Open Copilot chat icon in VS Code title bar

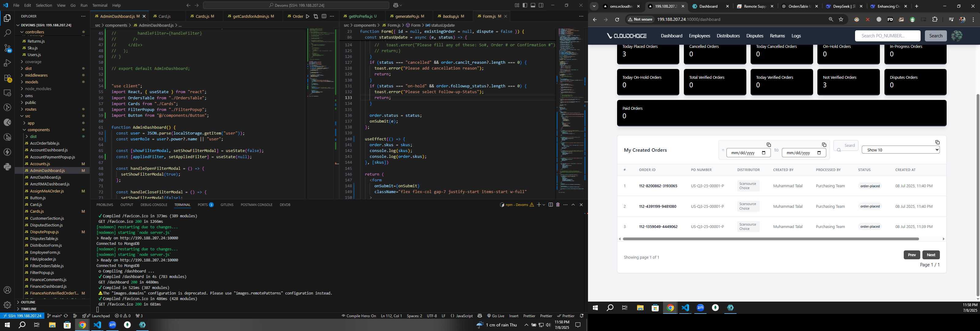[x=396, y=5]
